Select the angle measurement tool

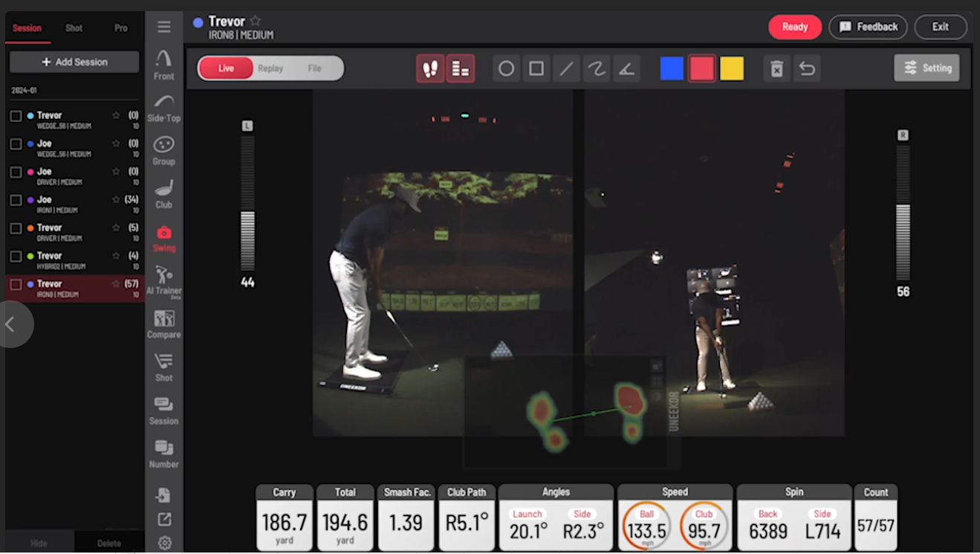(x=626, y=69)
